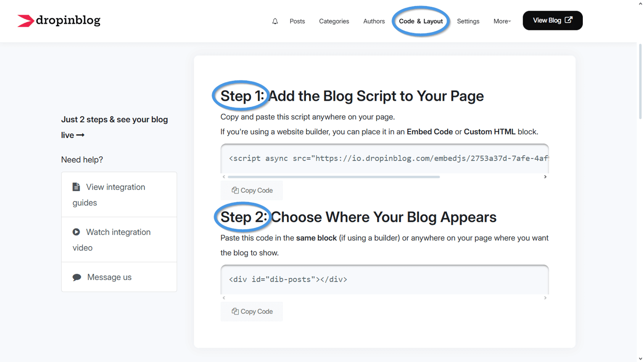Click the dropinblog logo

pyautogui.click(x=59, y=21)
